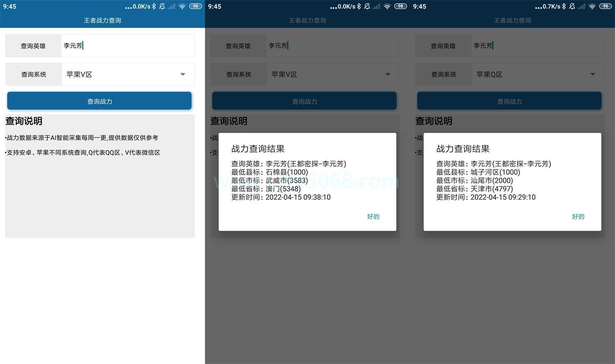
Task: Tap the muted bell icon in the left screen's status bar
Action: pyautogui.click(x=162, y=6)
